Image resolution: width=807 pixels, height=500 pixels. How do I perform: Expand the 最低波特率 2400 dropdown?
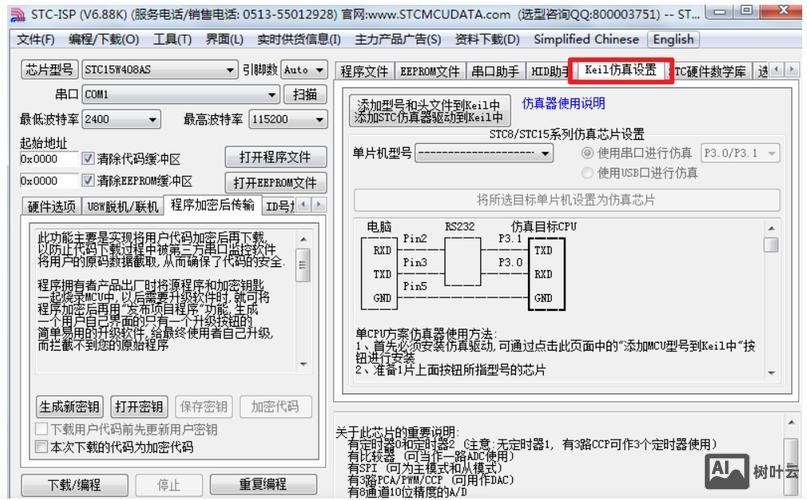coord(152,119)
